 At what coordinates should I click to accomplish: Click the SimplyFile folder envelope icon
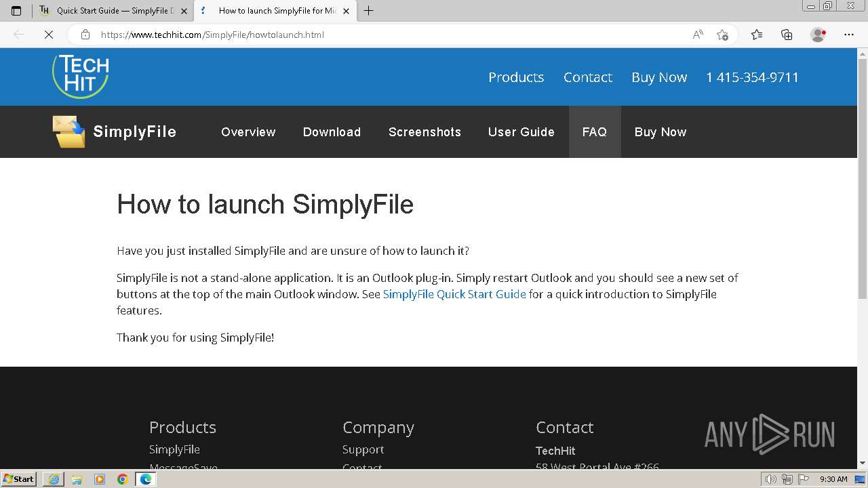tap(69, 131)
